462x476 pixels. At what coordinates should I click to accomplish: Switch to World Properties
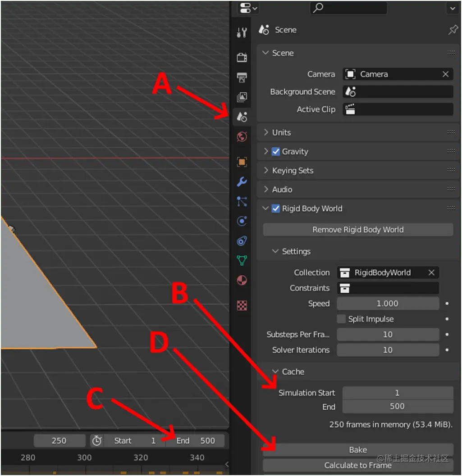click(242, 136)
